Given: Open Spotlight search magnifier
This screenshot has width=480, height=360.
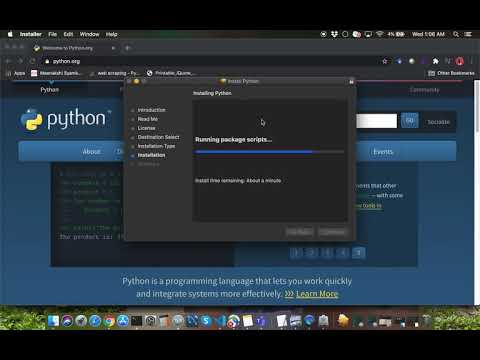Looking at the screenshot, I should 456,34.
